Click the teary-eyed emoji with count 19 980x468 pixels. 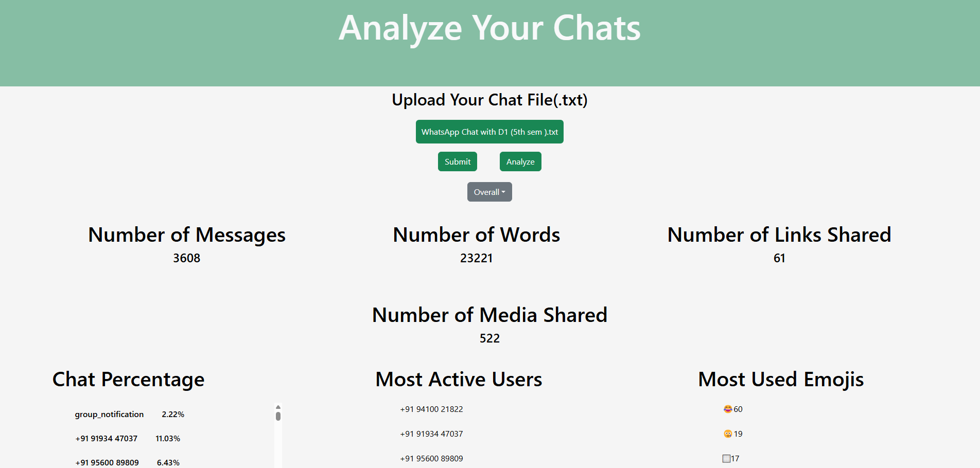pyautogui.click(x=727, y=434)
